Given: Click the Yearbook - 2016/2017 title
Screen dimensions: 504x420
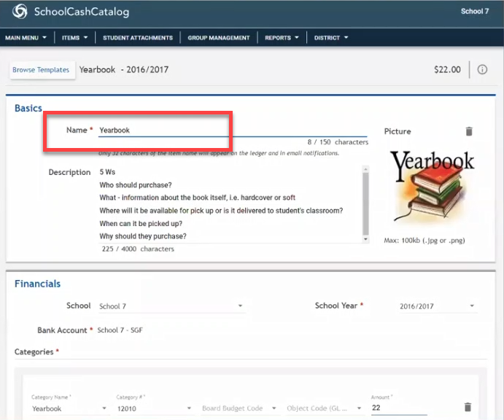Looking at the screenshot, I should click(x=124, y=69).
